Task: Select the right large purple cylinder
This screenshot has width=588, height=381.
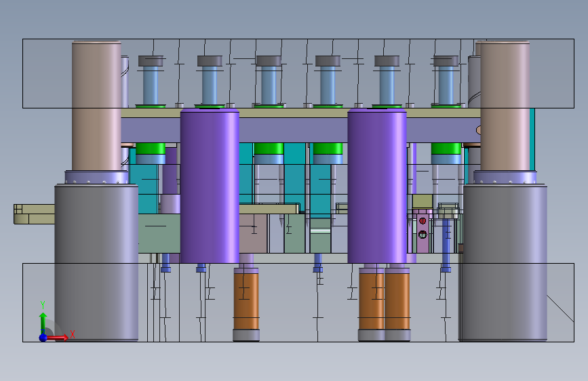Action: 377,186
